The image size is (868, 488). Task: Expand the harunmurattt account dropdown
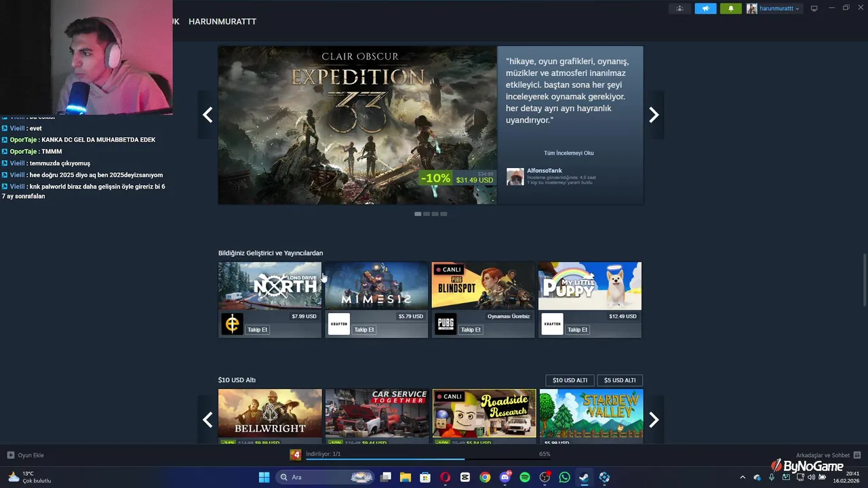click(774, 9)
